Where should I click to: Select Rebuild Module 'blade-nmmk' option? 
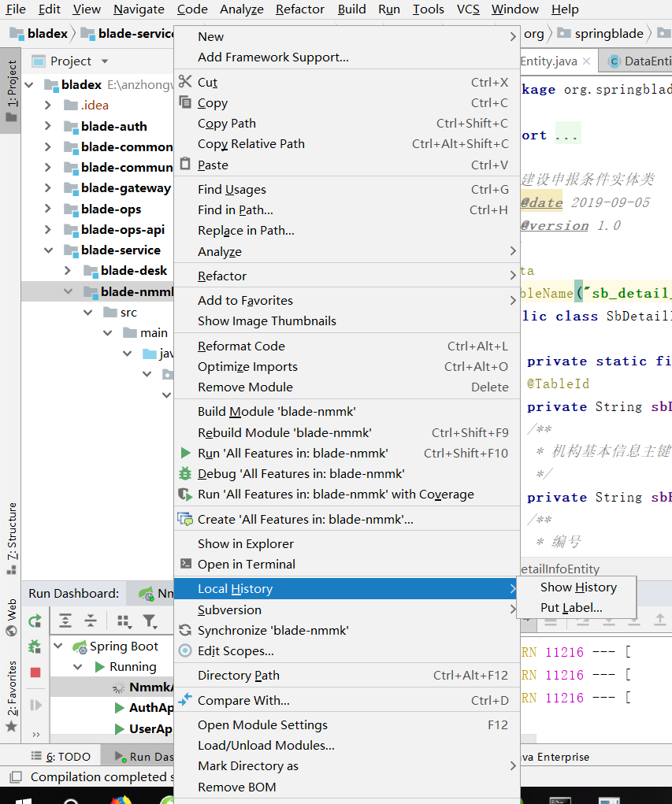pos(284,433)
